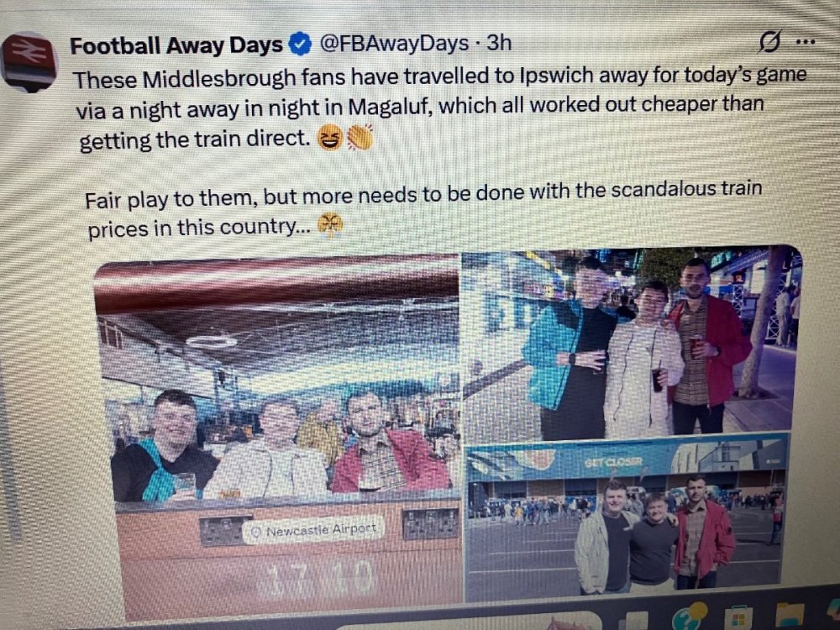The image size is (840, 630).
Task: Click the angry steaming face emoji
Action: pyautogui.click(x=330, y=225)
